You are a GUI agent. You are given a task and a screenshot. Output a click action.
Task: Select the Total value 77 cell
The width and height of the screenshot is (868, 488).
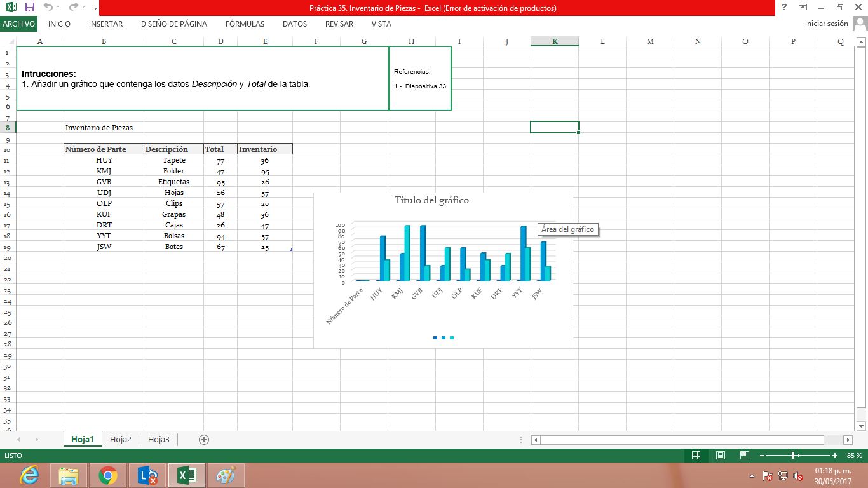[220, 161]
